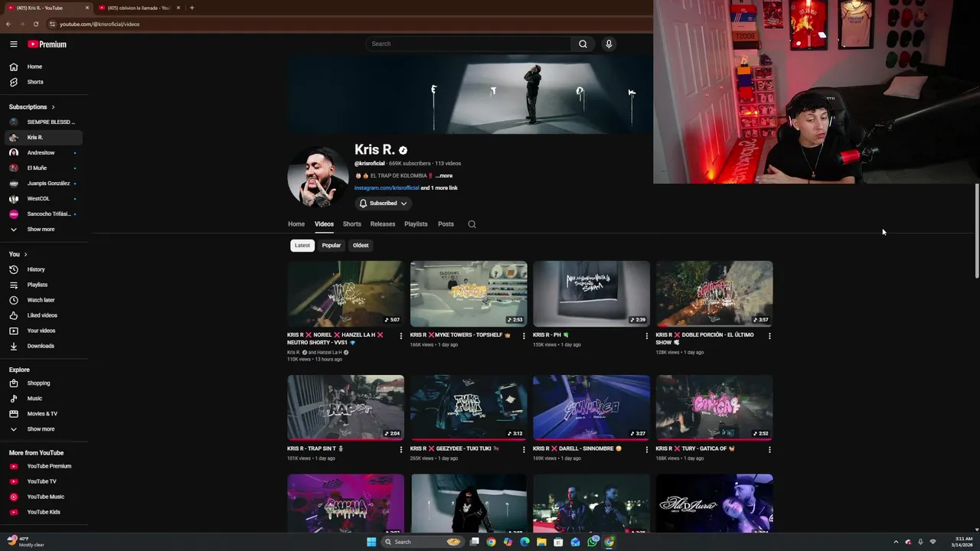Reload the page in browser toolbar
980x551 pixels.
point(35,24)
